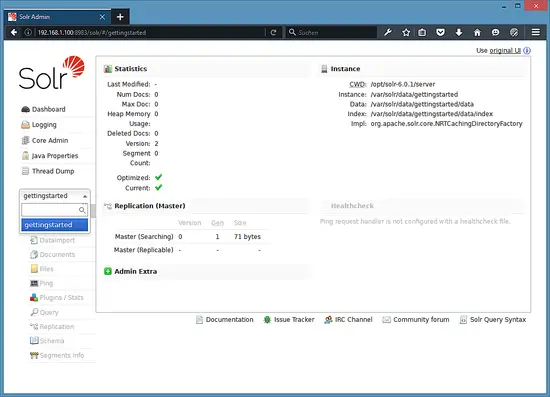This screenshot has width=550, height=397.
Task: Open the Logging section
Action: click(x=39, y=125)
